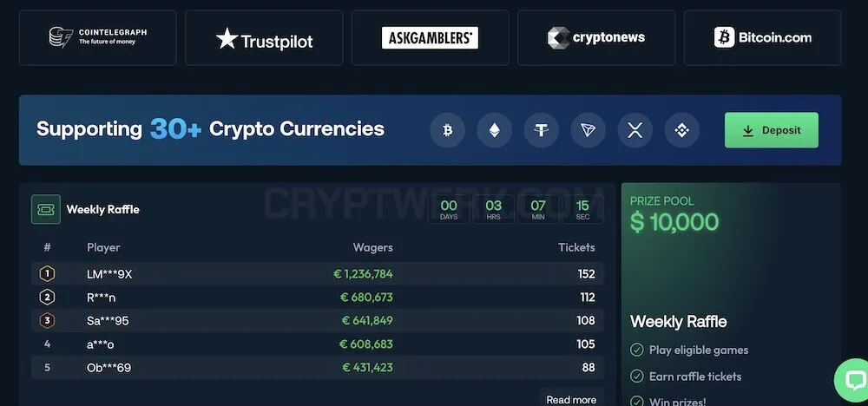Select the XRP currency icon
The image size is (868, 406).
click(635, 130)
